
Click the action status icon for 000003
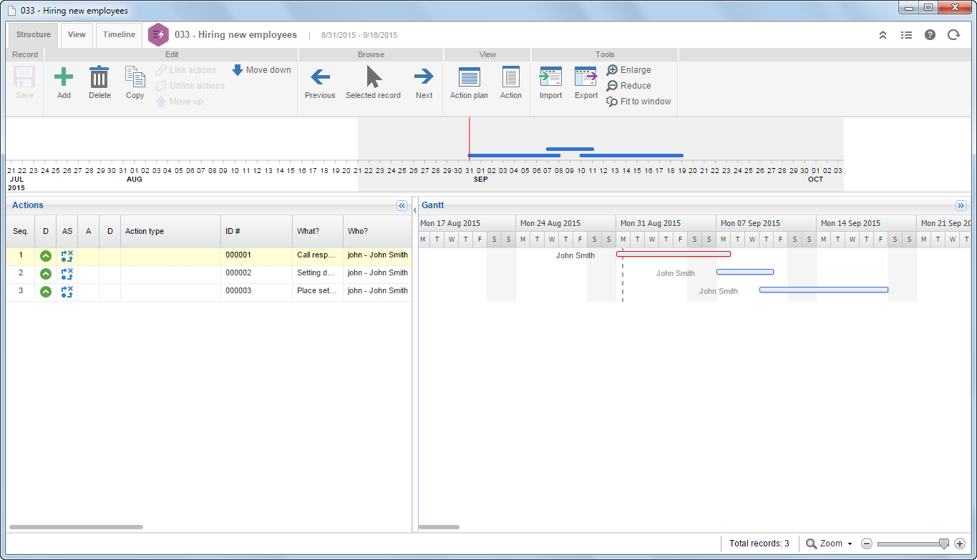67,291
